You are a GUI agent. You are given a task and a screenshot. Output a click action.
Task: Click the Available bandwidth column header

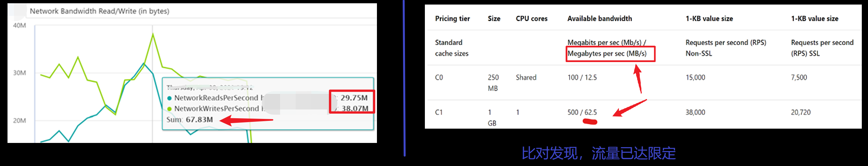[599, 19]
